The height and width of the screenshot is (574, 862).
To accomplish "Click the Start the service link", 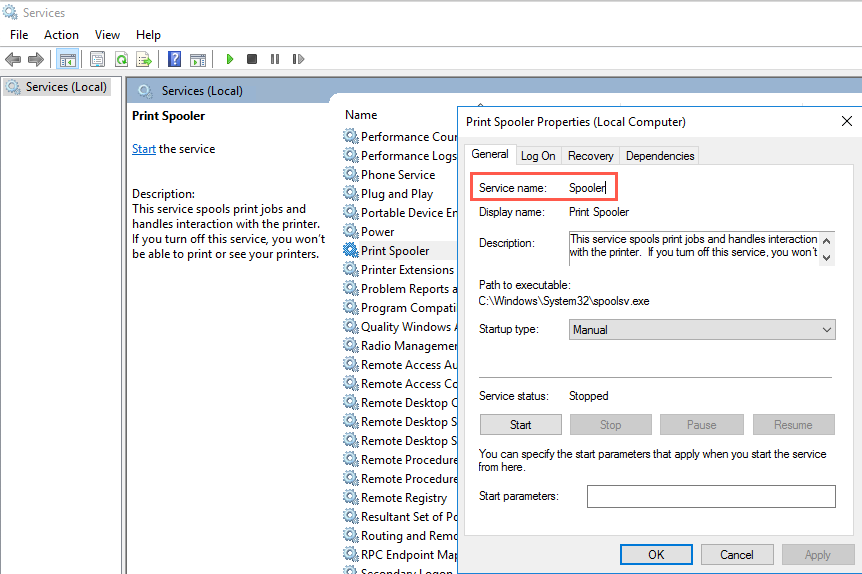I will [143, 149].
